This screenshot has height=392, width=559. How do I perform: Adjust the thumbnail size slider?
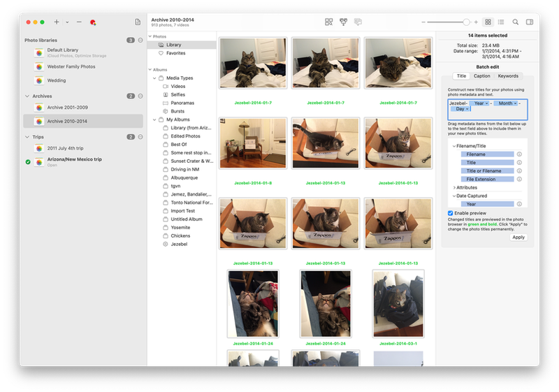(466, 22)
